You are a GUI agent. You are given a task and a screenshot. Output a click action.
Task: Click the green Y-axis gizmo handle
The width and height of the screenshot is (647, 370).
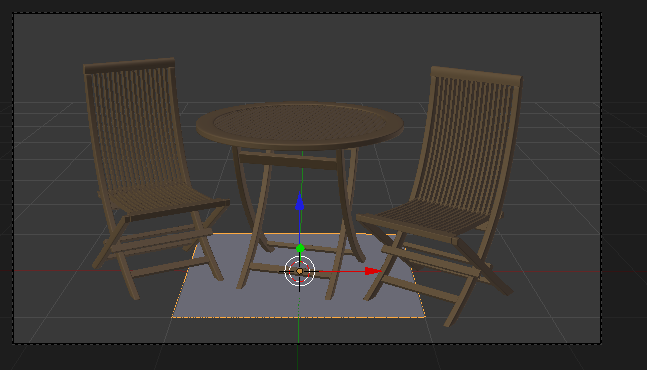click(300, 248)
